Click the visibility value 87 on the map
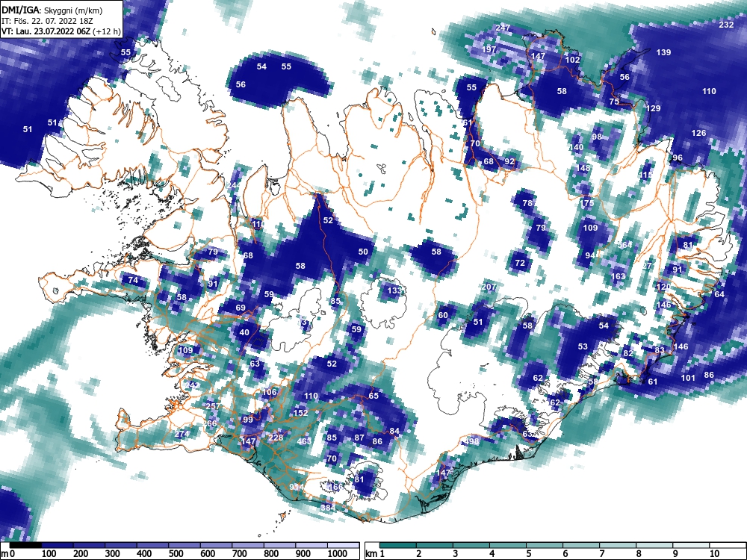747x560 pixels. [x=360, y=437]
